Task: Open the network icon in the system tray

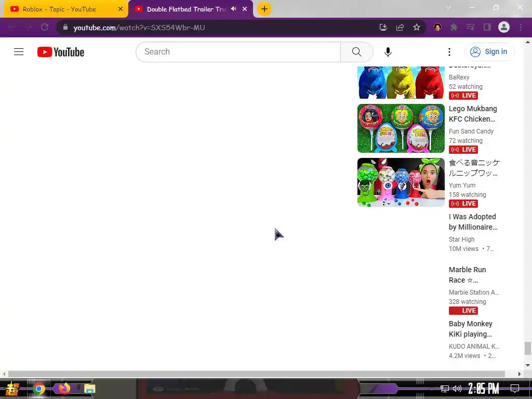Action: coord(445,389)
